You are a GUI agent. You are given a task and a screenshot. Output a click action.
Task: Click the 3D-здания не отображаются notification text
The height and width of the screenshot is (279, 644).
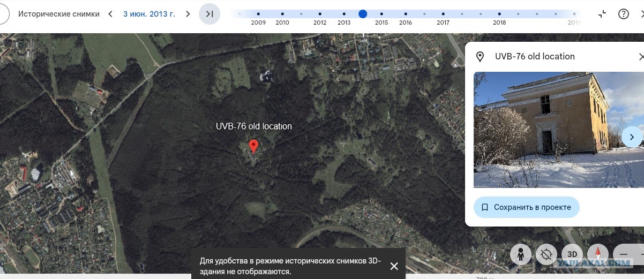pyautogui.click(x=290, y=266)
